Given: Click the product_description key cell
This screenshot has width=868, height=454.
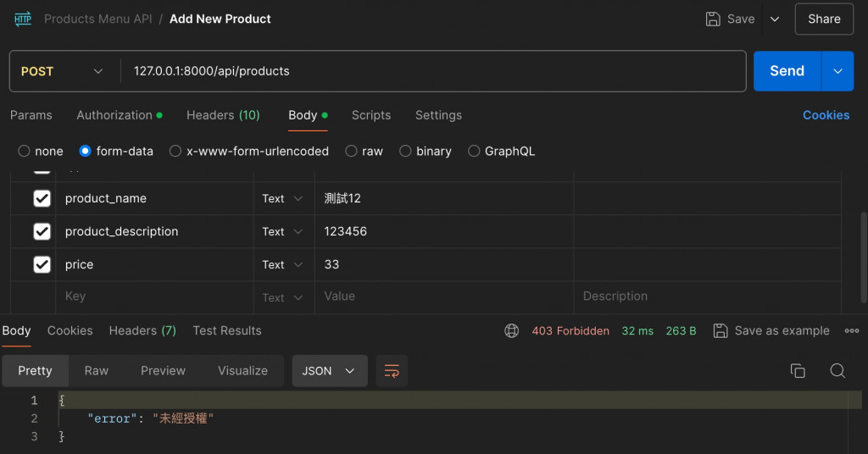Looking at the screenshot, I should [x=154, y=231].
